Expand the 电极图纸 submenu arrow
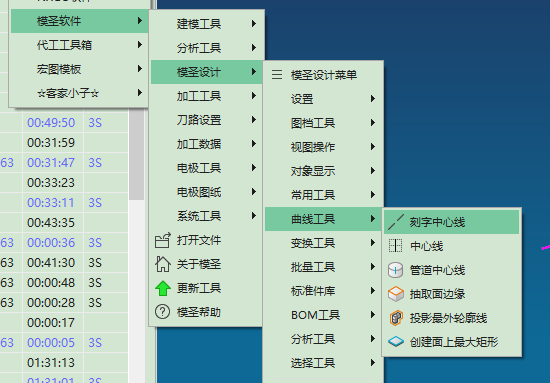The width and height of the screenshot is (550, 383). tap(254, 192)
